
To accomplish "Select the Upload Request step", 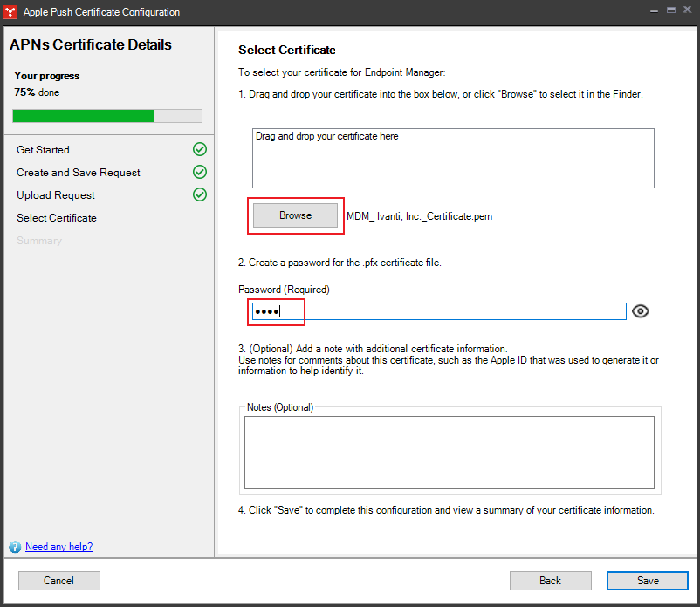I will (56, 195).
